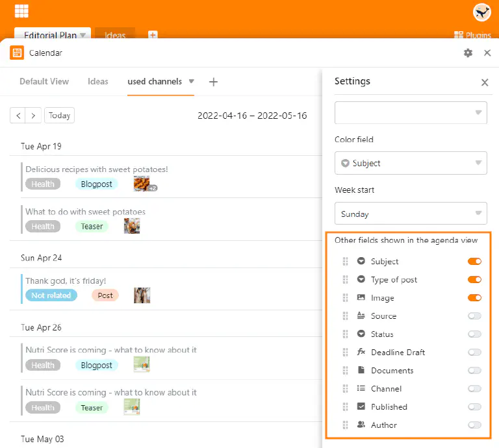
Task: Turn off the Image field toggle
Action: coord(474,298)
